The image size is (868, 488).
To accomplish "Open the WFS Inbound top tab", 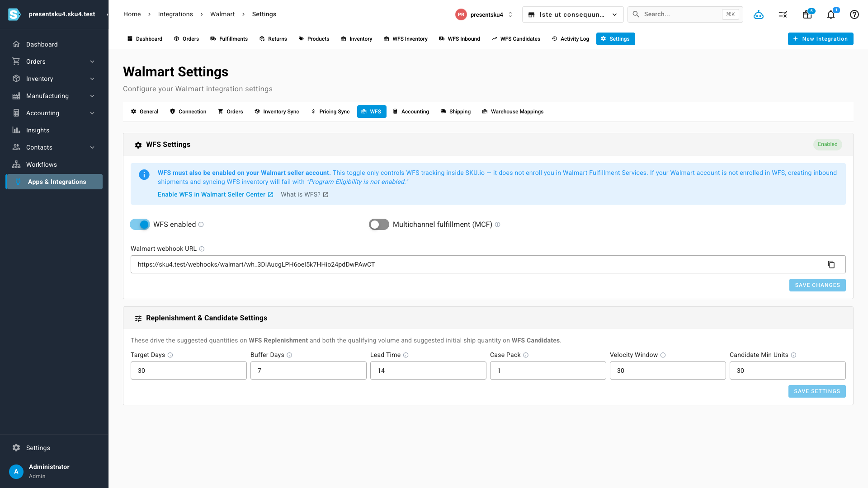I will pos(459,39).
